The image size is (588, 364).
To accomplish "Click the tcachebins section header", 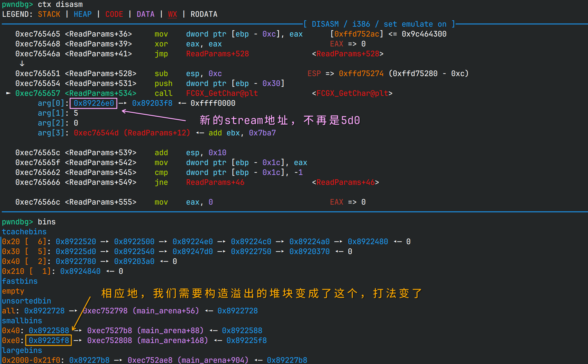I will pyautogui.click(x=24, y=232).
